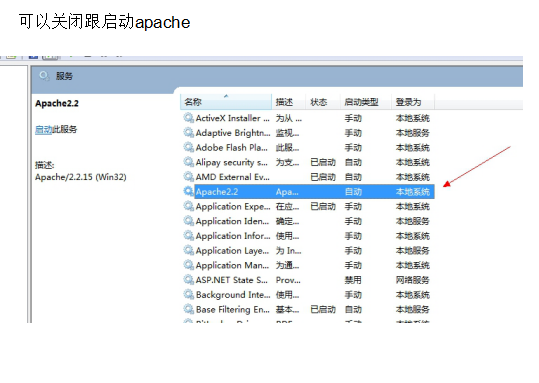The width and height of the screenshot is (539, 383).
Task: Click 已启动 status of Base Filtering Engine
Action: [x=323, y=309]
